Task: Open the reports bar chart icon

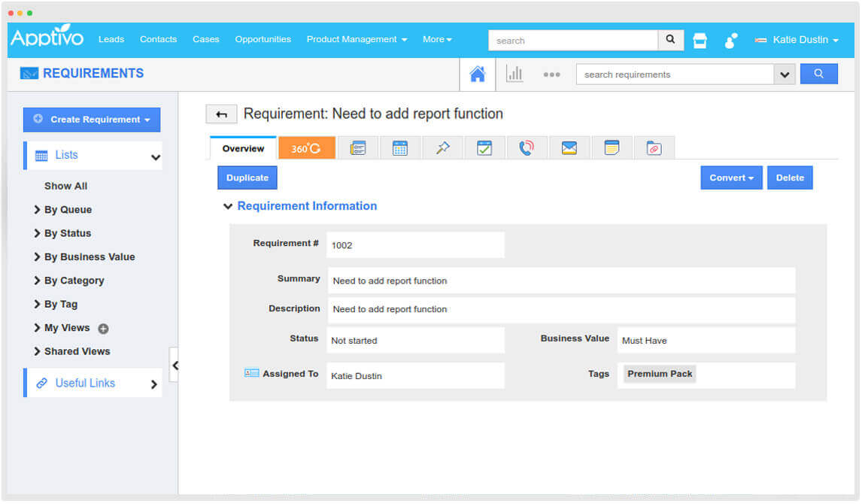Action: [x=514, y=74]
